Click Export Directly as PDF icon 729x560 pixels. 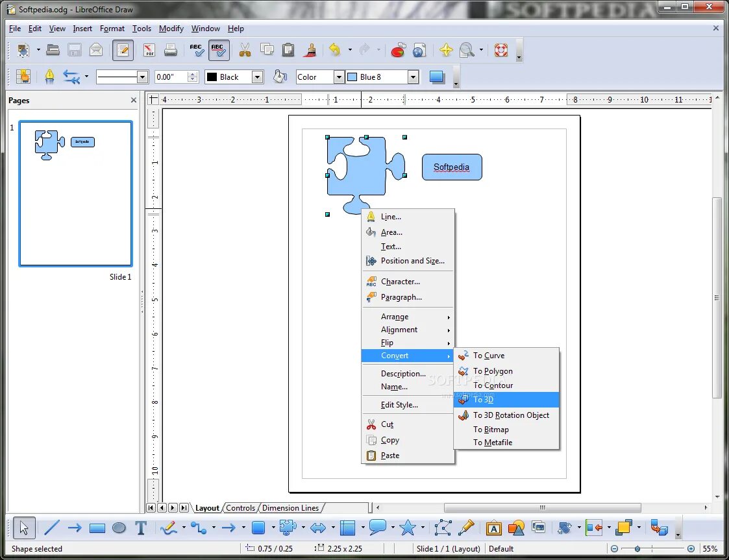[149, 50]
